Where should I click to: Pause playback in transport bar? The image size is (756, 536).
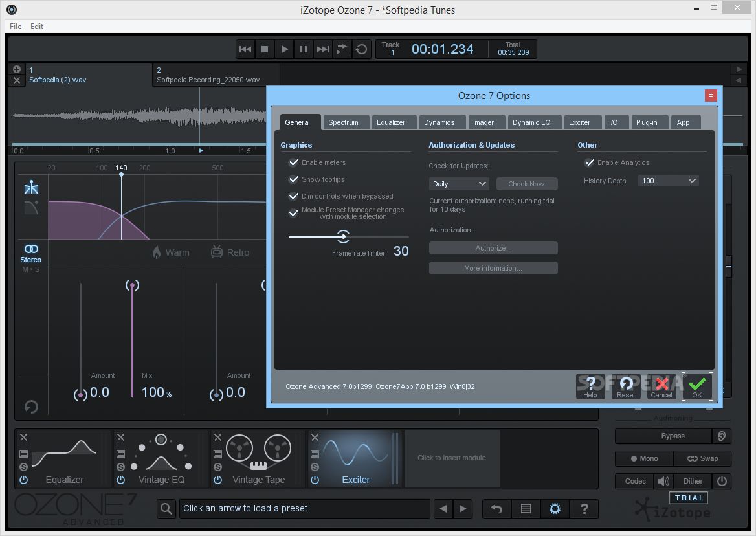304,49
